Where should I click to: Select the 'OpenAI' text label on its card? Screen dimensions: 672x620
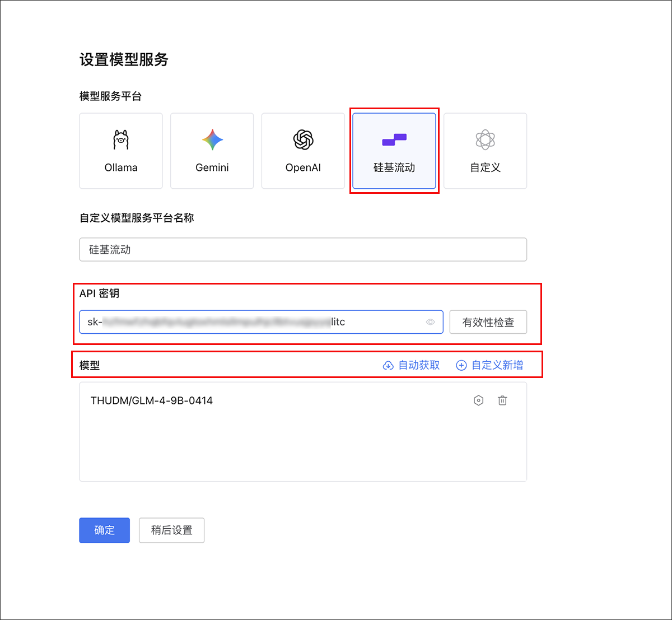tap(303, 167)
